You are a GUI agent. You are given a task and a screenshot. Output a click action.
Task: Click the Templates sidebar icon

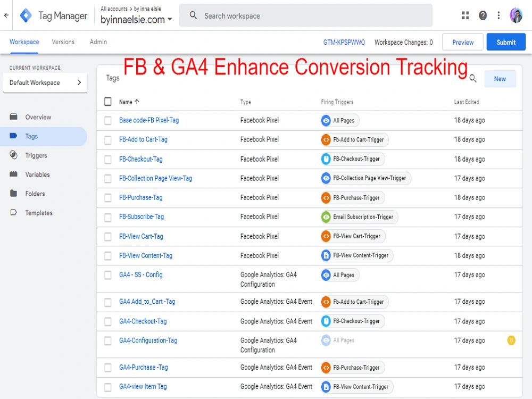click(x=14, y=212)
